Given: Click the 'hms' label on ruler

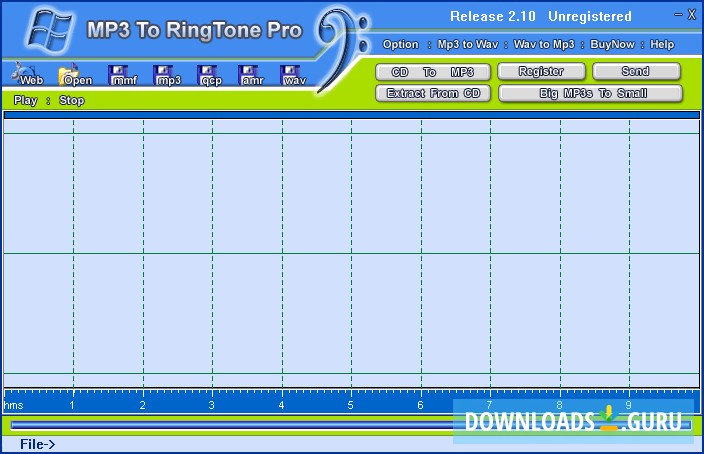Looking at the screenshot, I should coord(13,405).
